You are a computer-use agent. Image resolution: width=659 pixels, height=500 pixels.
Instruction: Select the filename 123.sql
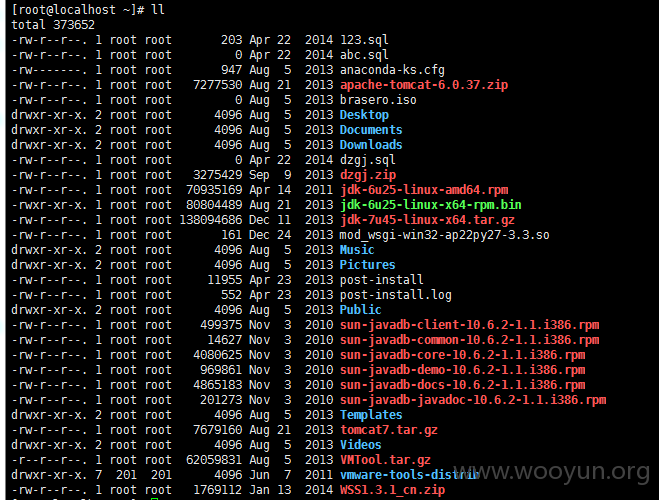click(364, 40)
